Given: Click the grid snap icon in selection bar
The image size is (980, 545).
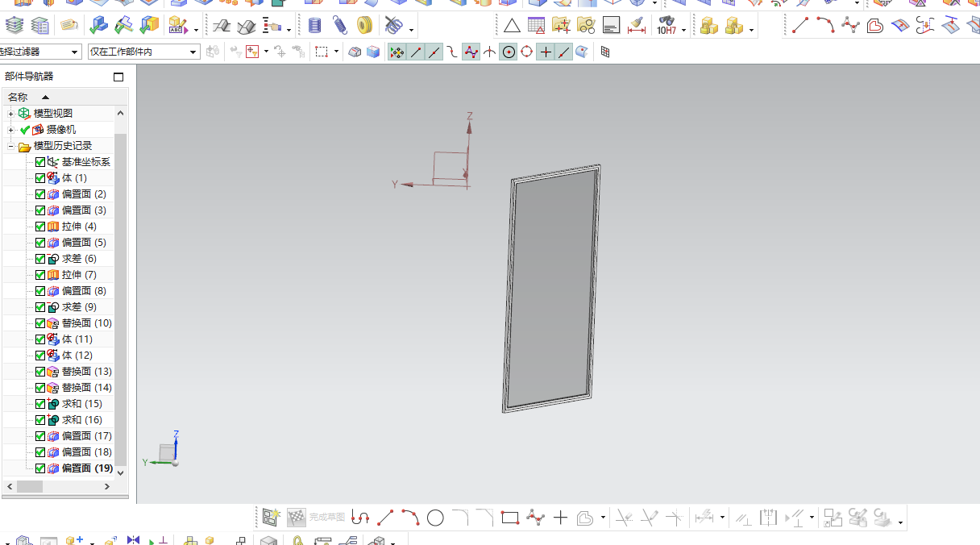Looking at the screenshot, I should (x=605, y=52).
